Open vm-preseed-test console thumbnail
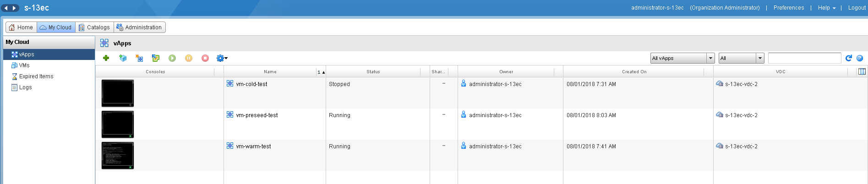This screenshot has width=868, height=184. point(118,124)
